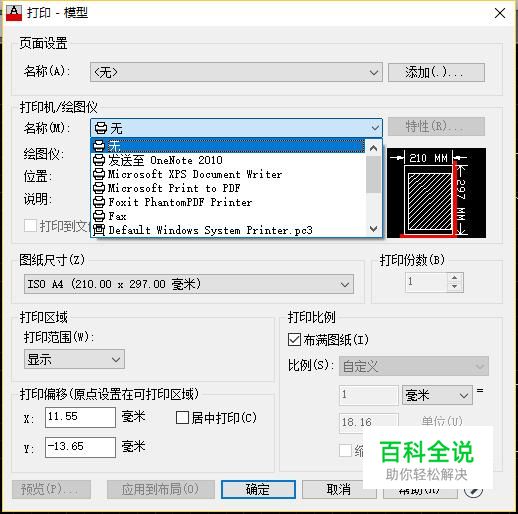Open the 图纸尺寸 ISO A4 dropdown
This screenshot has height=514, width=518.
click(189, 284)
